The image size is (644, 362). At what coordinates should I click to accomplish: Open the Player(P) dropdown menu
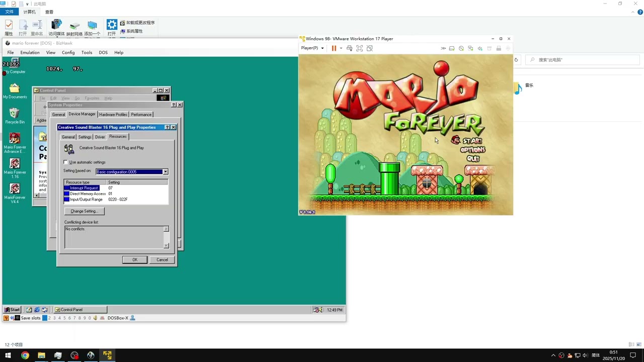[x=312, y=48]
